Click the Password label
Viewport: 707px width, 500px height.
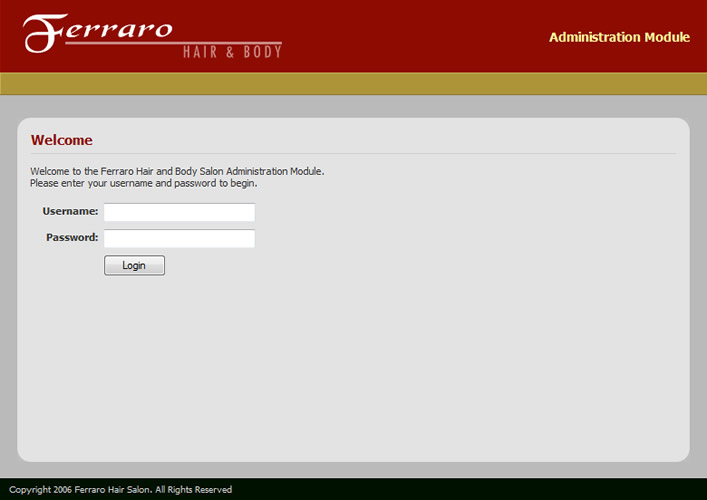72,237
